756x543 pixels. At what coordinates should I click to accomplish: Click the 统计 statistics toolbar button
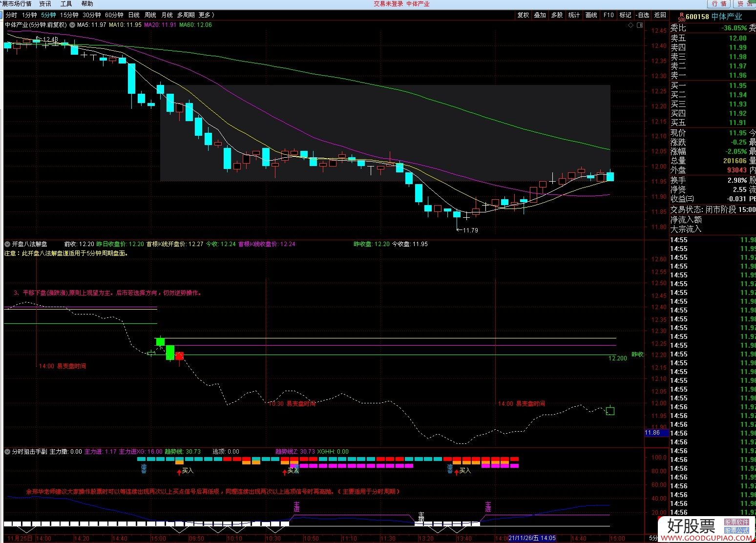point(574,15)
